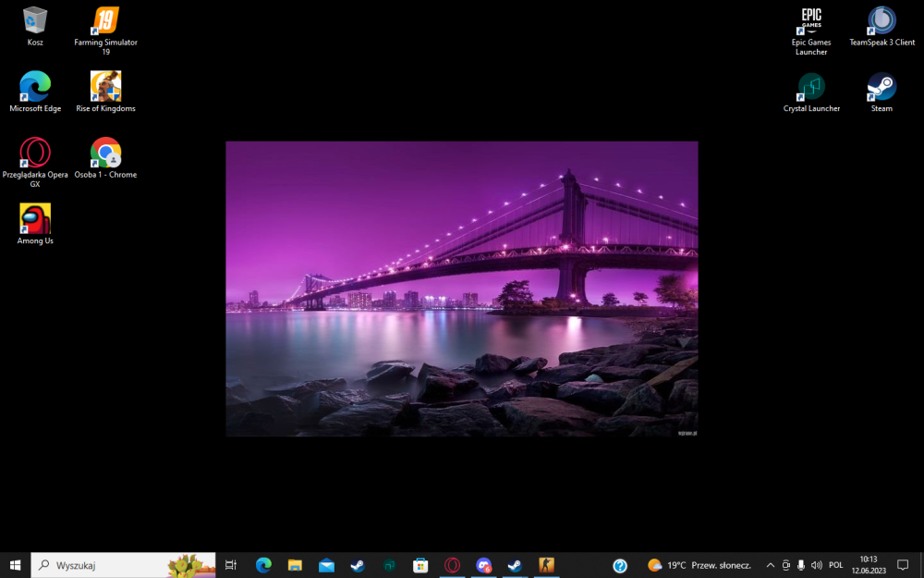
Task: Select the Epic Games Launcher desktop icon
Action: (x=811, y=31)
